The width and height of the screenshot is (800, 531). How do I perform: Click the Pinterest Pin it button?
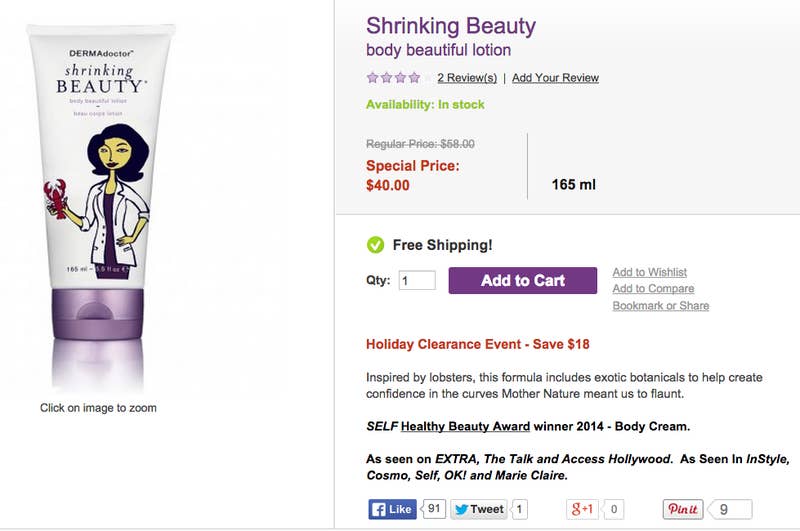(683, 509)
